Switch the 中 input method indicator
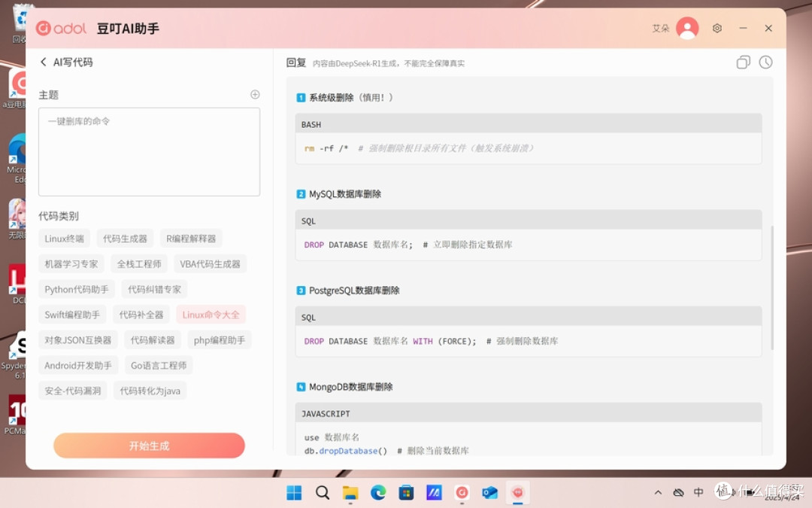The height and width of the screenshot is (508, 812). tap(698, 492)
